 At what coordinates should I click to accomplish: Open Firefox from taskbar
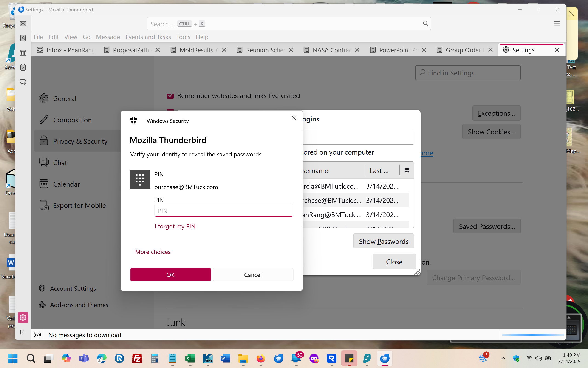click(261, 358)
